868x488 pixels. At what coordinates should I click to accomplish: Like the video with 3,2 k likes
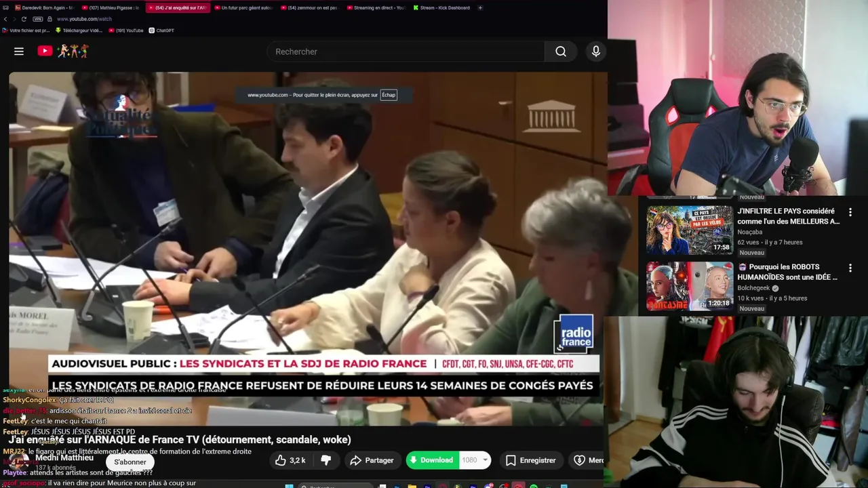point(290,460)
